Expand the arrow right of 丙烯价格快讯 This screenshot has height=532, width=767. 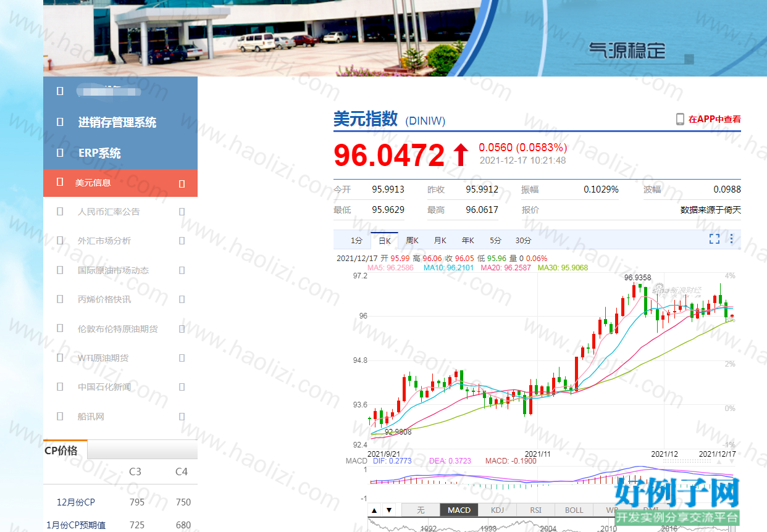click(182, 299)
